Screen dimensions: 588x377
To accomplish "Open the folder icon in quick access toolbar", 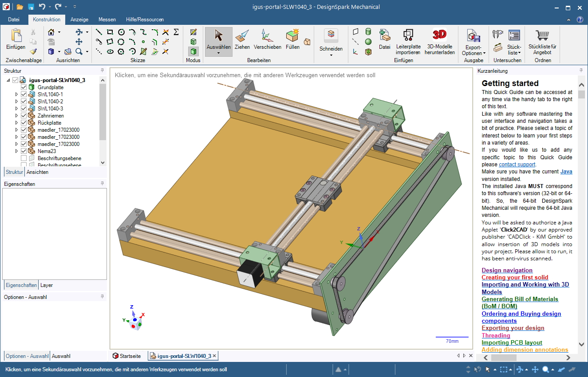I will pyautogui.click(x=20, y=7).
